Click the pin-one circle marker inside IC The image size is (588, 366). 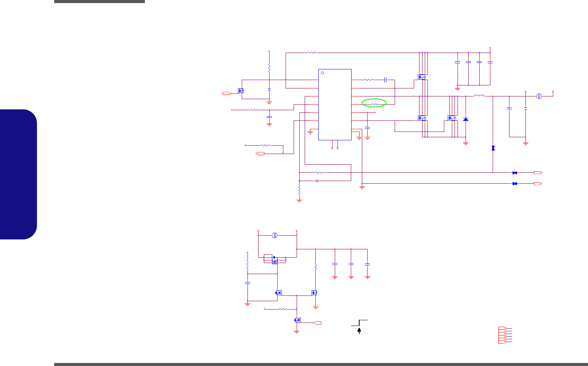pyautogui.click(x=322, y=73)
